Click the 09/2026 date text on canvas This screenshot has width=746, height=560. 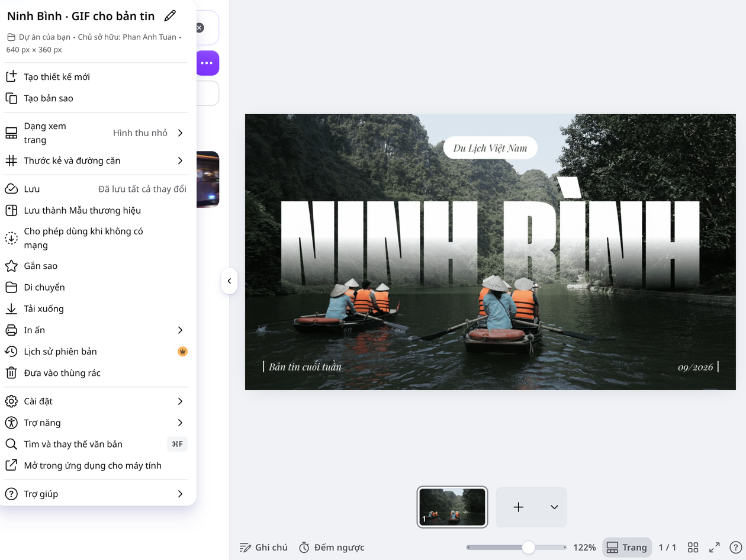tap(696, 367)
